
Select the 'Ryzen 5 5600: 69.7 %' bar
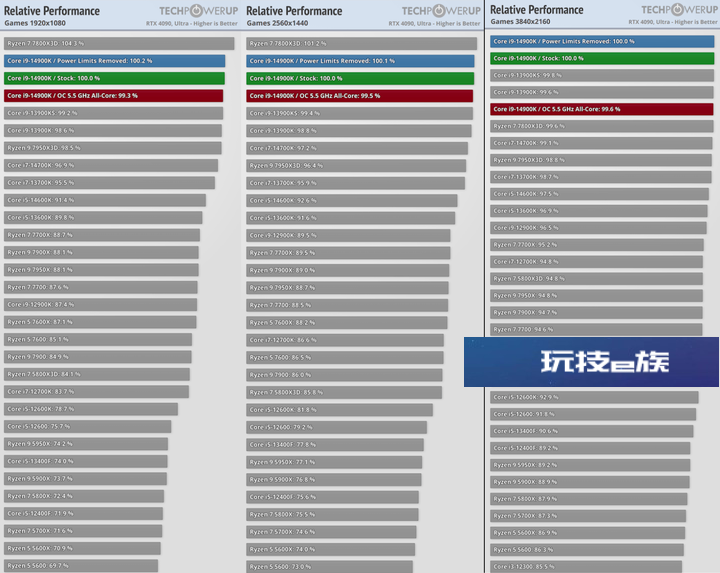pyautogui.click(x=81, y=567)
